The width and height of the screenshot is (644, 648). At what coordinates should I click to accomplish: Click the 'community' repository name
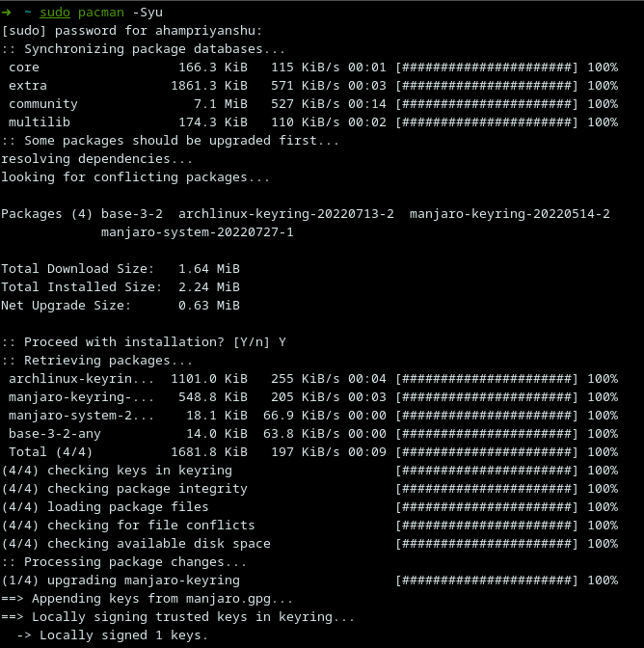[x=43, y=104]
